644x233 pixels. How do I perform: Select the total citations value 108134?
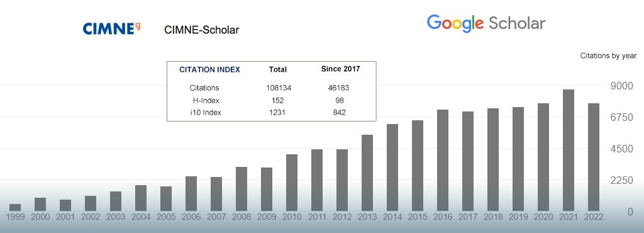click(x=278, y=88)
